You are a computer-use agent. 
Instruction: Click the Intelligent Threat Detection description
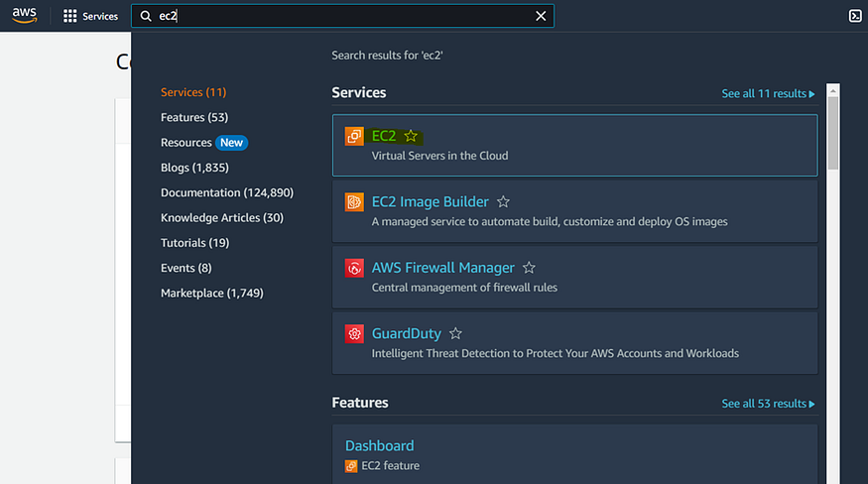[x=556, y=353]
